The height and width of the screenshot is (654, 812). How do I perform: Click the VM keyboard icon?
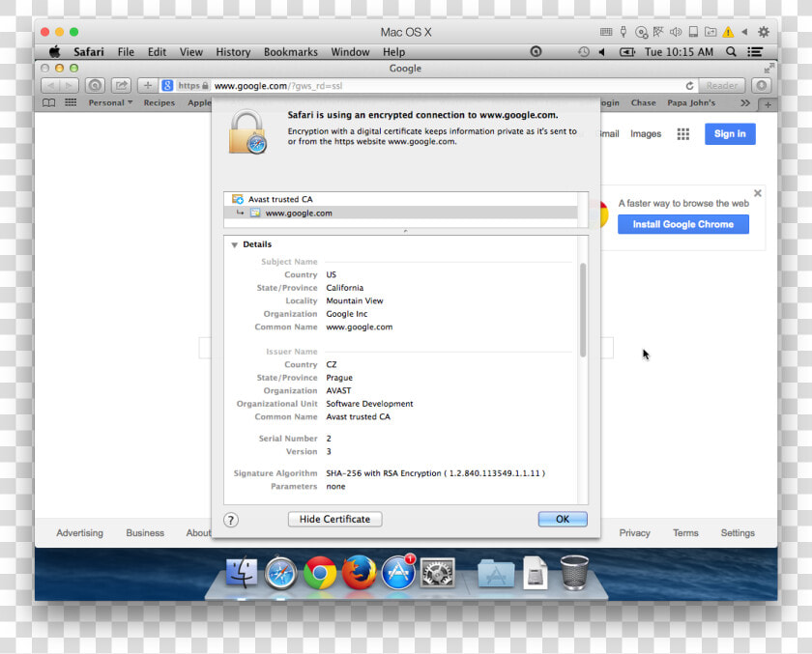tap(606, 32)
